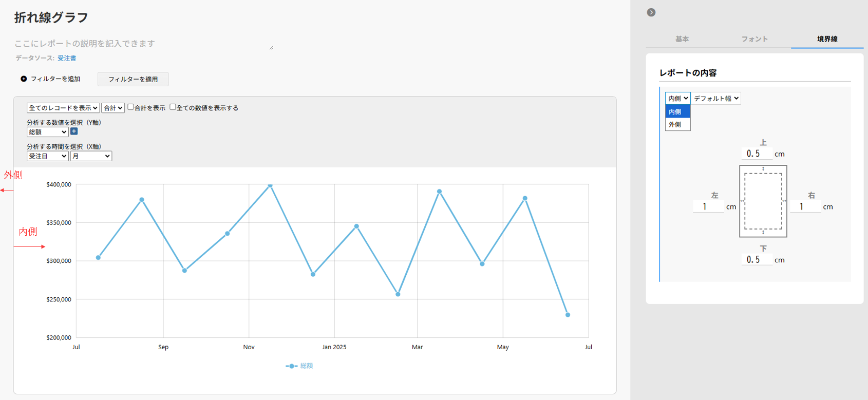868x400 pixels.
Task: Click the 総額 legend marker below chart
Action: 291,366
